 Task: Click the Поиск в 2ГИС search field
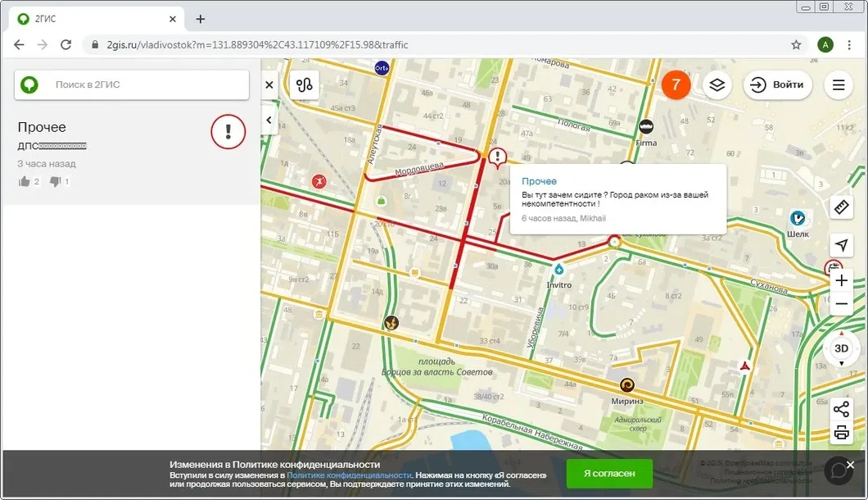coord(139,84)
